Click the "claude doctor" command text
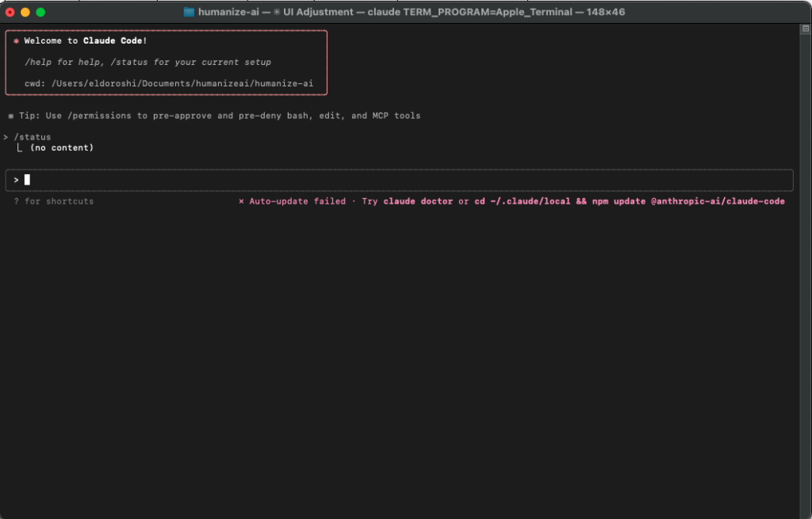Viewport: 812px width, 519px height. [x=418, y=201]
